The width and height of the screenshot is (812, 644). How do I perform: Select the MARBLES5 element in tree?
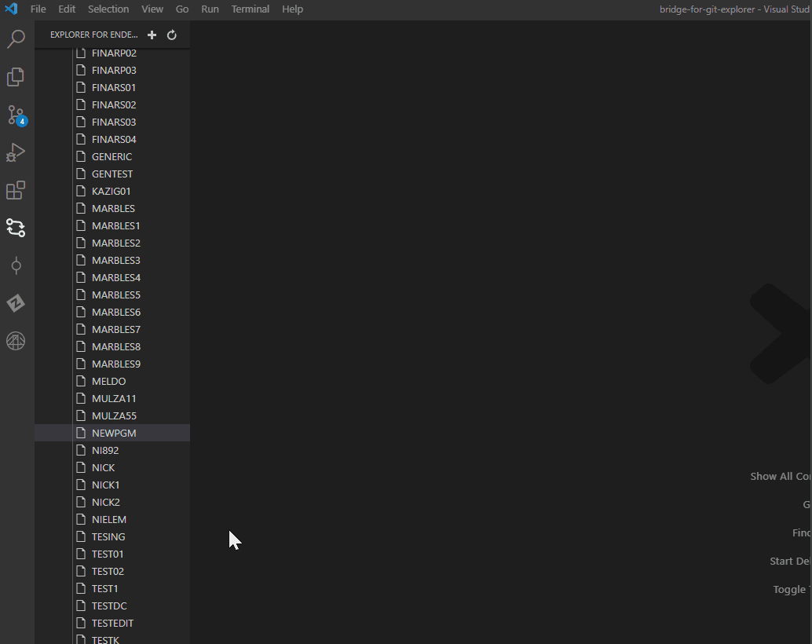pos(115,295)
